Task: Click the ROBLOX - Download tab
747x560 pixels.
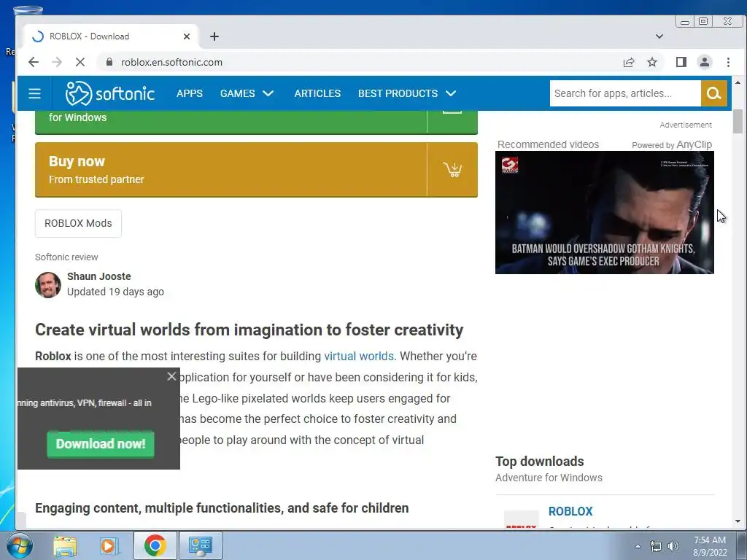Action: 109,36
